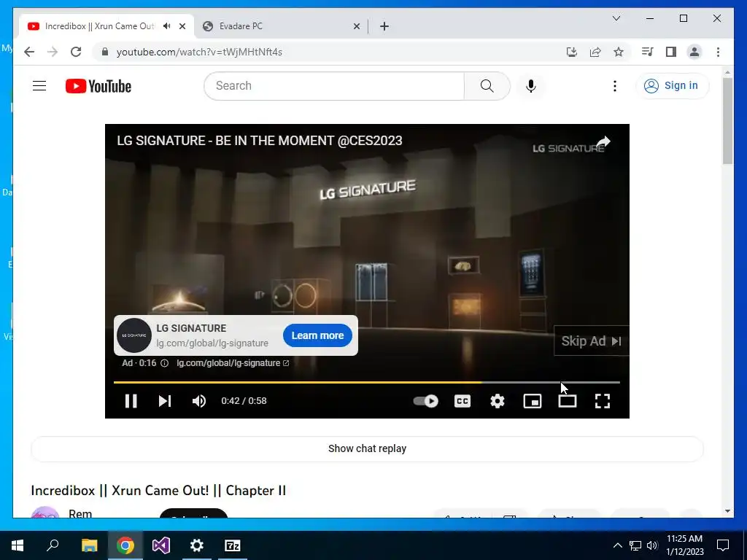Open lg.com/global/lg-signature ad link below card

point(233,363)
